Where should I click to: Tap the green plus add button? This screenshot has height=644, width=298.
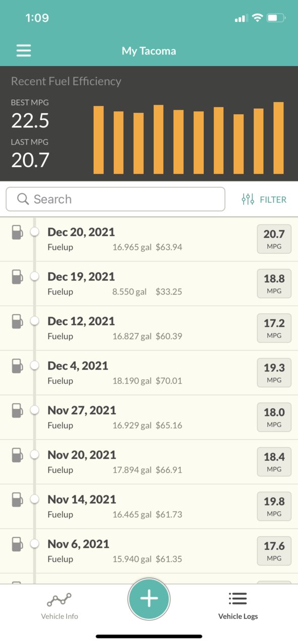pyautogui.click(x=149, y=599)
